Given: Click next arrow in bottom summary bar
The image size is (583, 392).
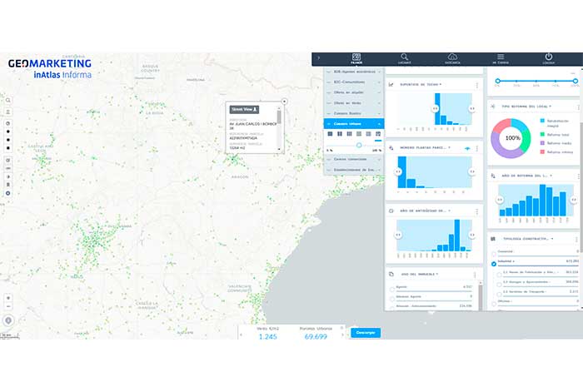Looking at the screenshot, I should click(x=342, y=335).
